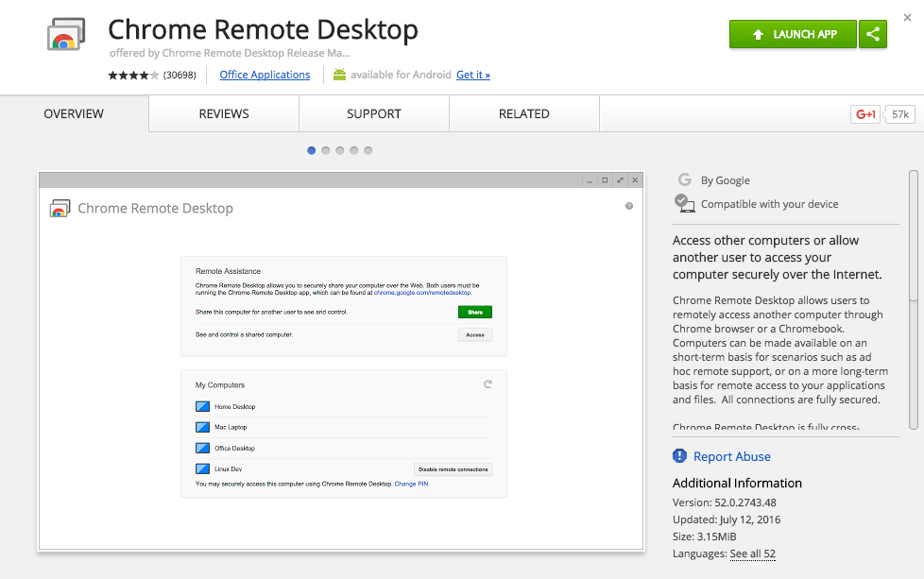Click the Additional Information heading
The height and width of the screenshot is (579, 924).
pyautogui.click(x=737, y=483)
